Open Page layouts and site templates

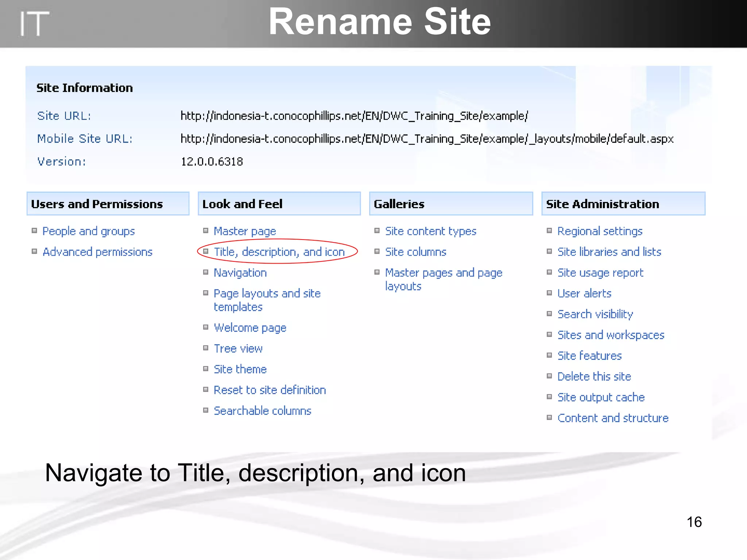click(x=267, y=300)
